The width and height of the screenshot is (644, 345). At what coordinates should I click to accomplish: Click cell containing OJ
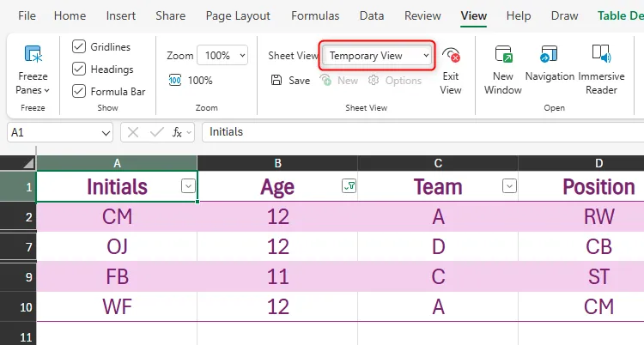[117, 246]
